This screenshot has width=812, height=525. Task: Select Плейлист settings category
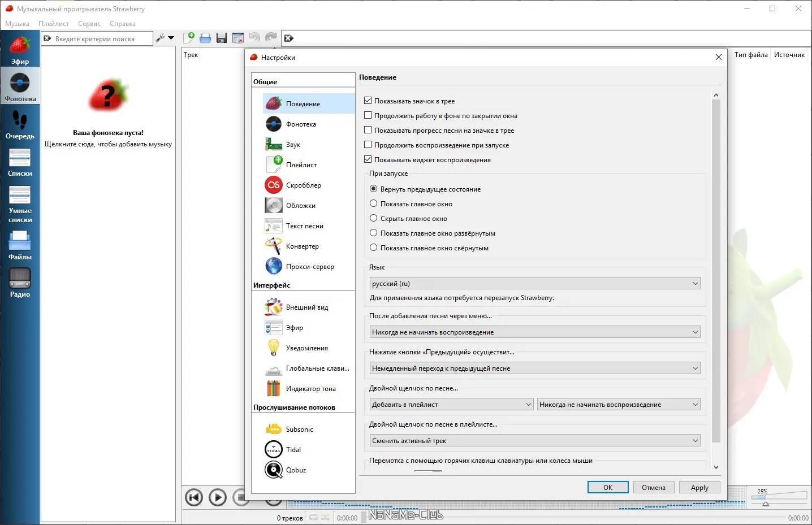pos(309,165)
